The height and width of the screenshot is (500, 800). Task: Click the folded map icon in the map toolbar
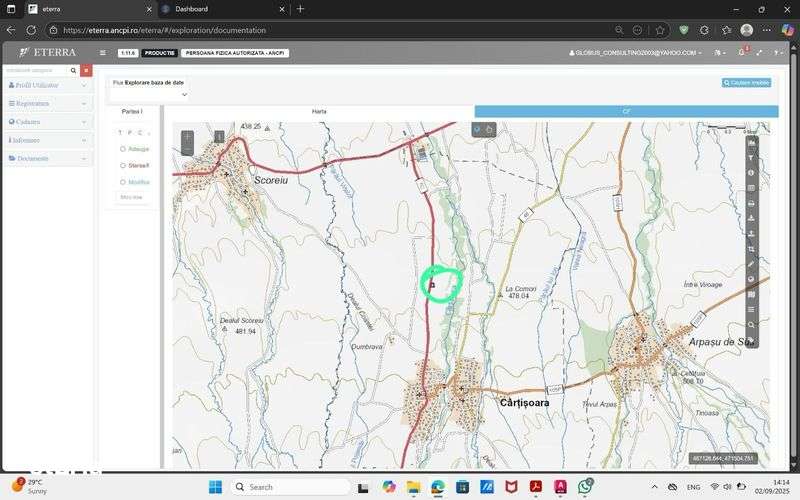pos(751,294)
